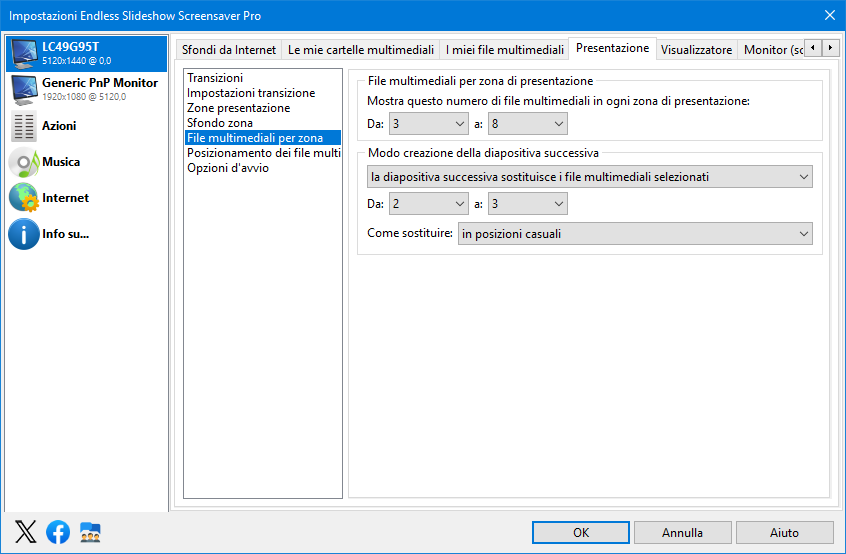Open the Info su... icon
The image size is (846, 554).
(24, 234)
